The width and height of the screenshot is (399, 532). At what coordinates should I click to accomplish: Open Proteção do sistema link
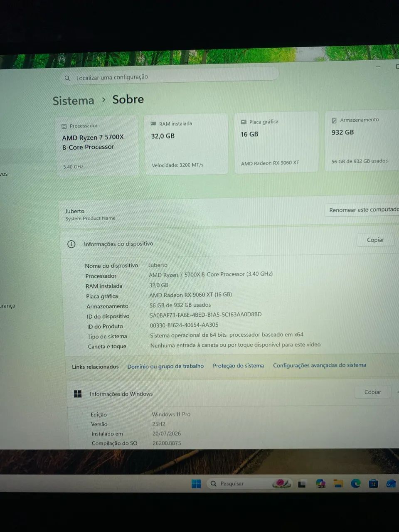pos(238,366)
